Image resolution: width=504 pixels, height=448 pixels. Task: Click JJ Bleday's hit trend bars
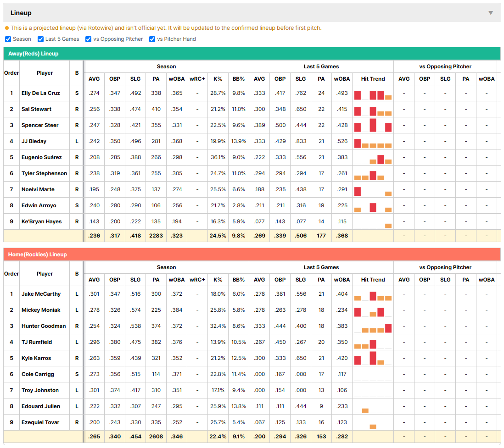click(x=373, y=143)
